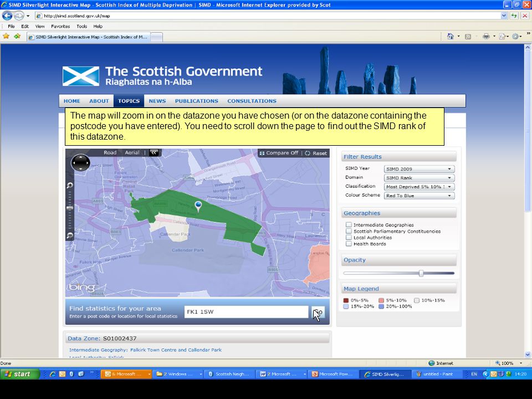
Task: Toggle Local Authorities checkbox
Action: [x=349, y=238]
